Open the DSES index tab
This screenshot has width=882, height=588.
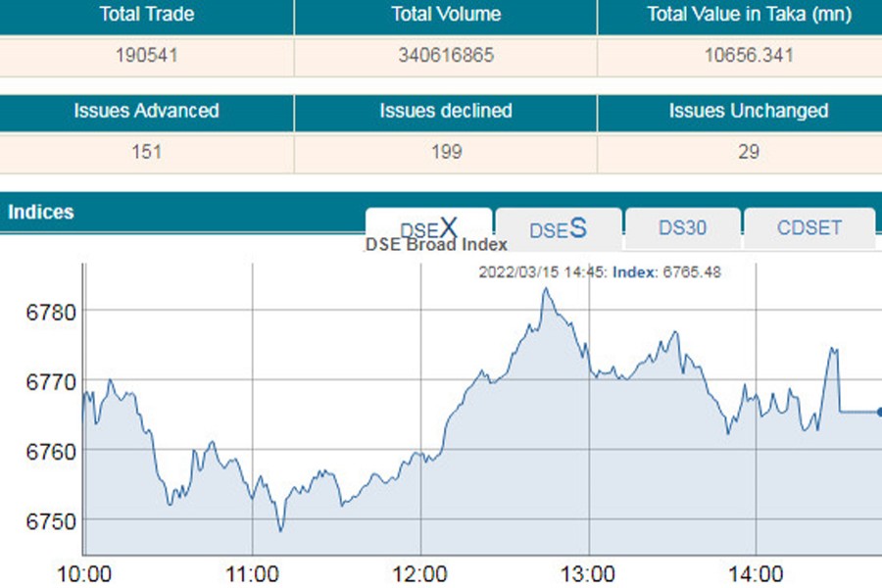558,228
